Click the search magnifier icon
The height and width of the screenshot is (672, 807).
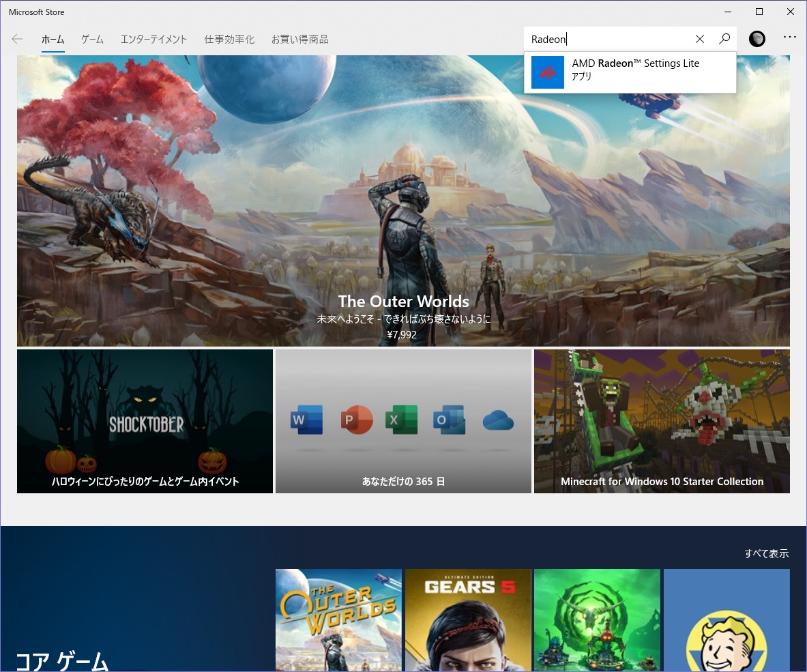[x=724, y=39]
